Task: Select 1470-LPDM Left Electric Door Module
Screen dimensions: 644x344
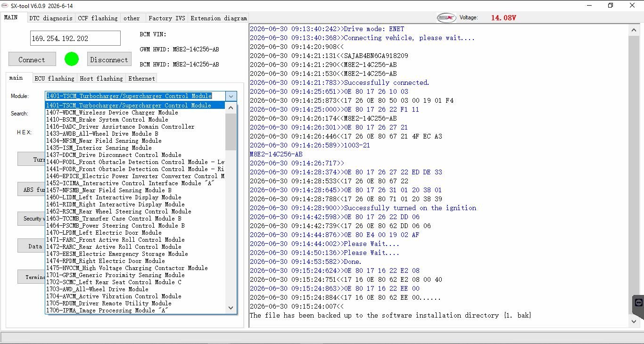Action: click(x=135, y=233)
